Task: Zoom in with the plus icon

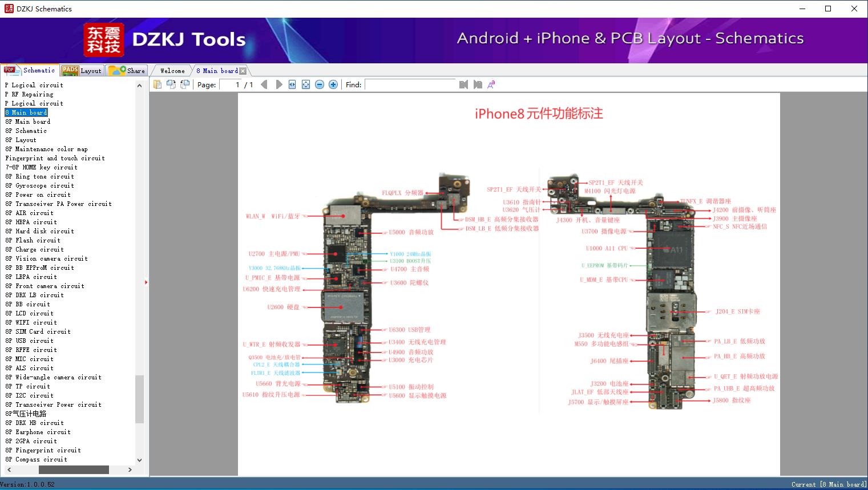Action: 333,84
